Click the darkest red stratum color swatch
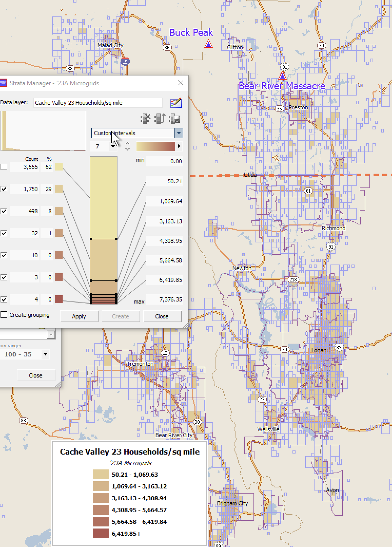 tap(59, 299)
